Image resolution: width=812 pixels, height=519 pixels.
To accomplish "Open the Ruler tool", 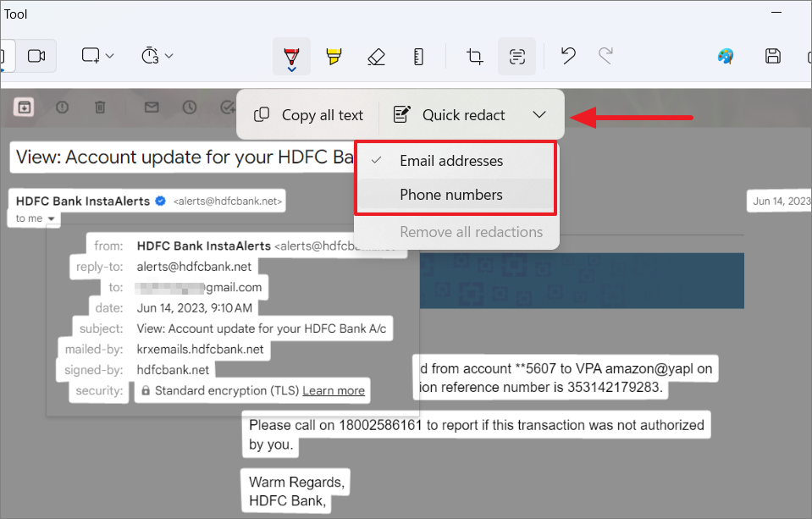I will tap(418, 56).
